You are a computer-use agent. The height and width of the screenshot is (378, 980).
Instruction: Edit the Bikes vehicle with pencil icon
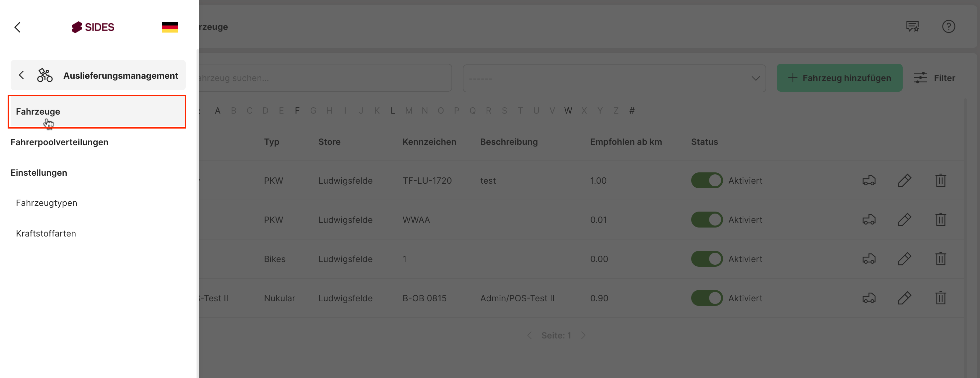click(904, 259)
